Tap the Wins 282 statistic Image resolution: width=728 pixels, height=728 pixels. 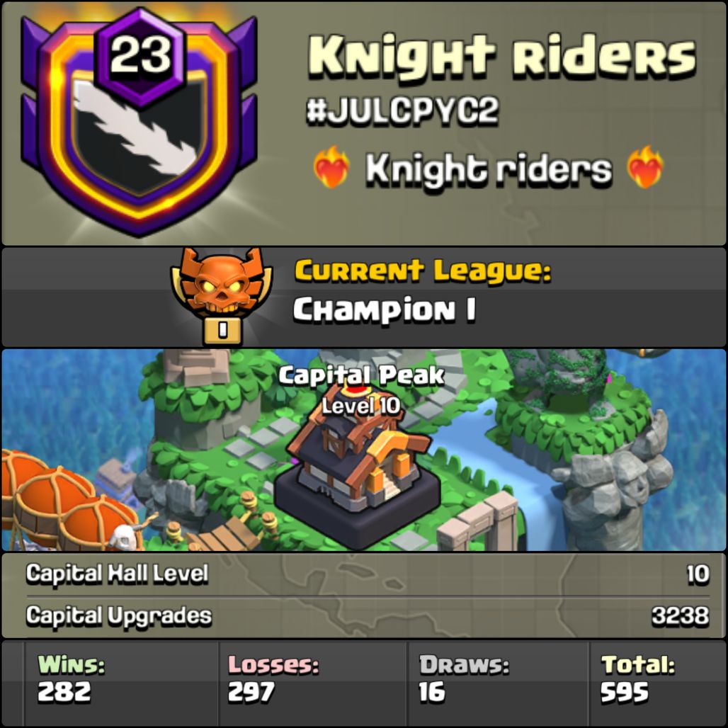71,678
